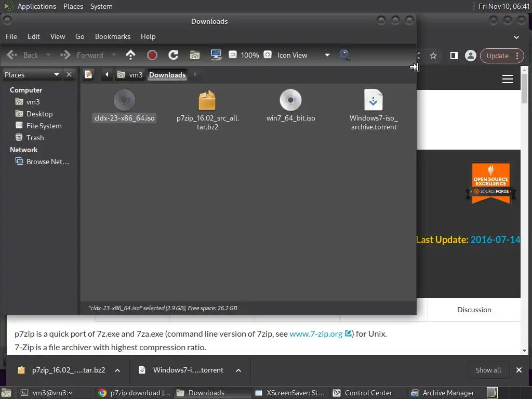Open the Discussion tab on page
532x399 pixels.
474,310
